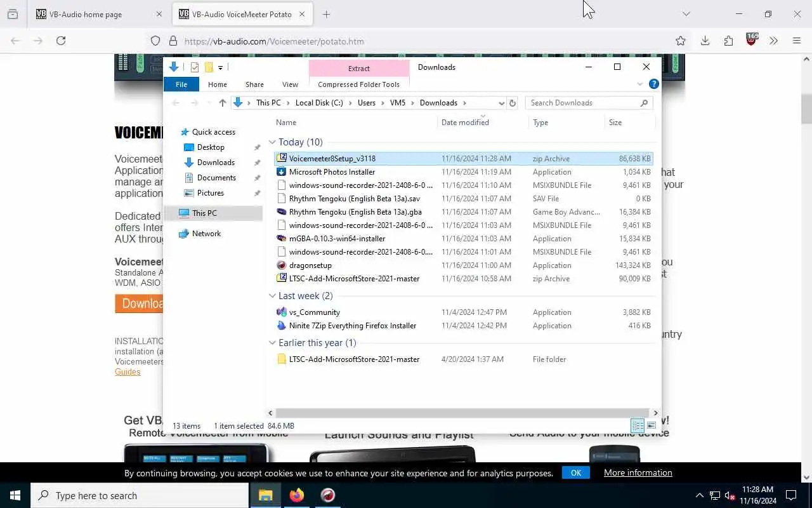The image size is (812, 508).
Task: Open Firefox downloads panel
Action: 705,41
